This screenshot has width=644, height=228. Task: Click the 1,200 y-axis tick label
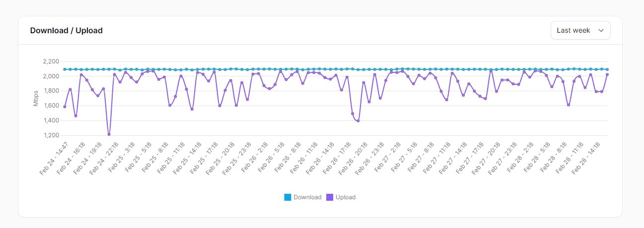[51, 135]
